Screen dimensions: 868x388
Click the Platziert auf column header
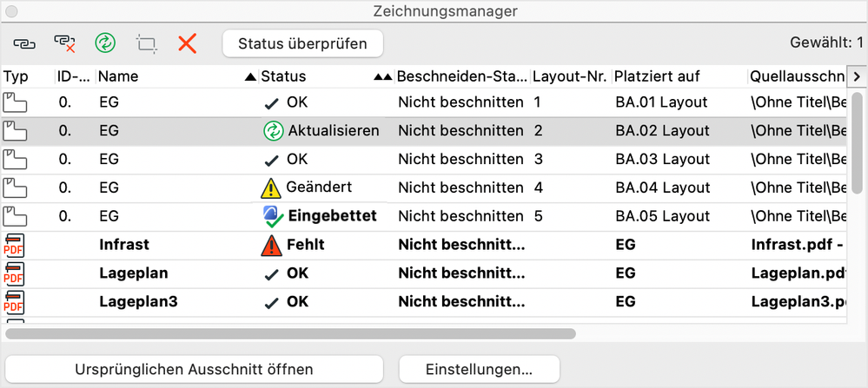657,76
